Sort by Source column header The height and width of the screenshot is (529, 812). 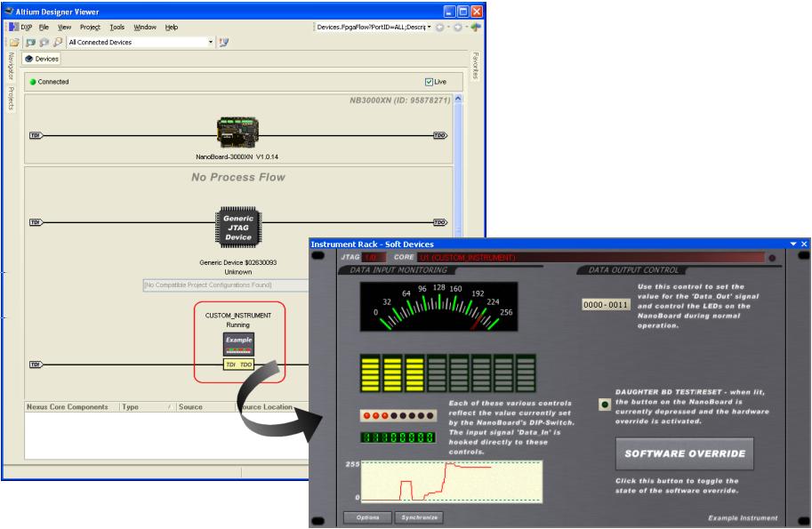point(205,407)
